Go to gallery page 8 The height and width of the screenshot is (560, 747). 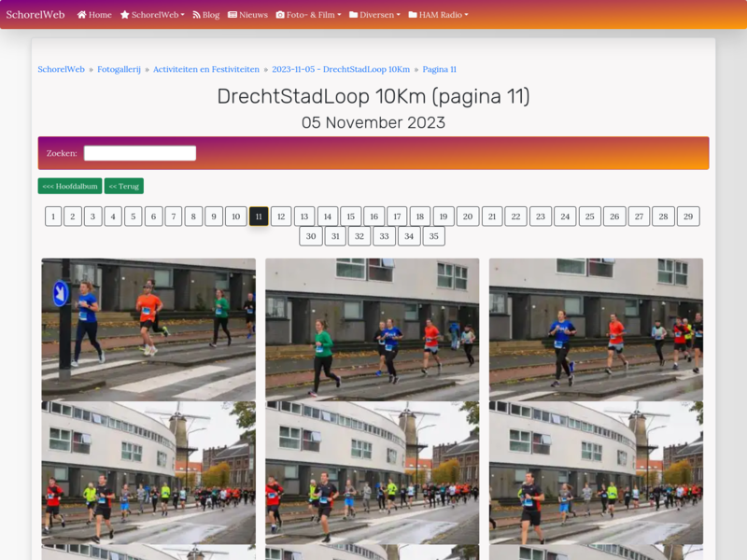(193, 217)
